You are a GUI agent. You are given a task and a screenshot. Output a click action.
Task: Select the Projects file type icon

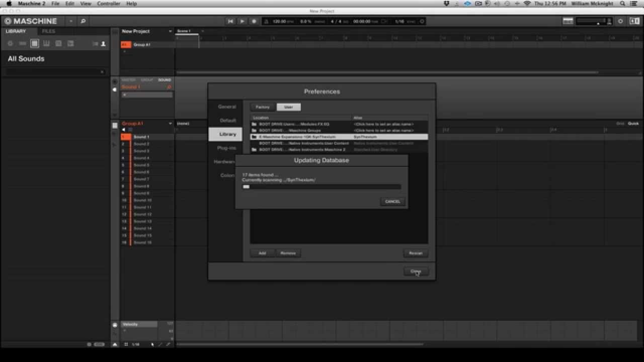[10, 44]
